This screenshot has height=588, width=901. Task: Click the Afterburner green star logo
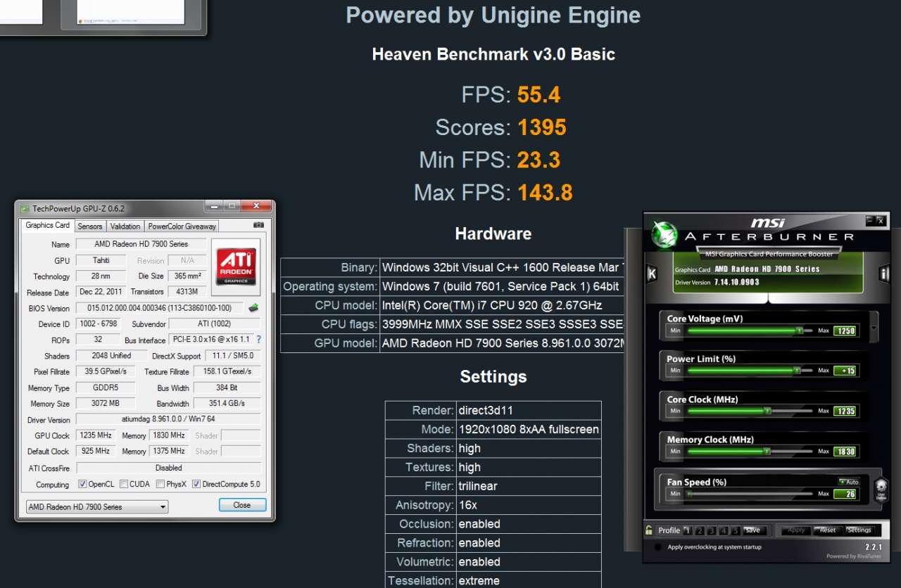[663, 235]
